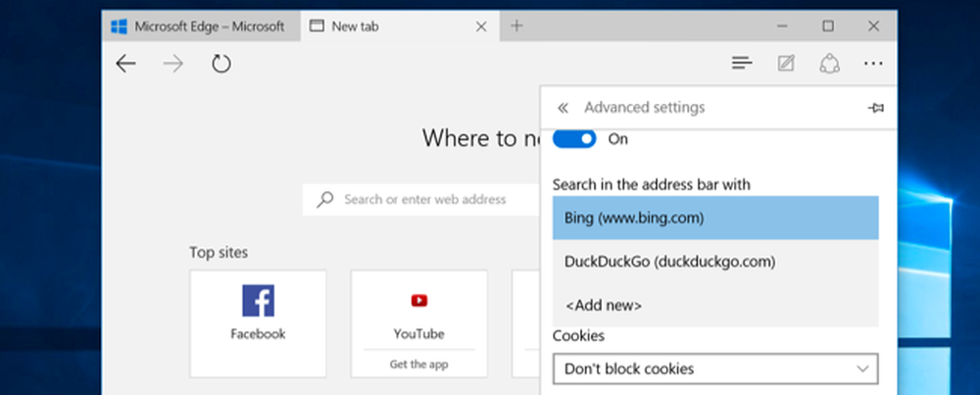The image size is (980, 395).
Task: Switch to Microsoft Edge – Microsoft tab
Action: [x=201, y=26]
